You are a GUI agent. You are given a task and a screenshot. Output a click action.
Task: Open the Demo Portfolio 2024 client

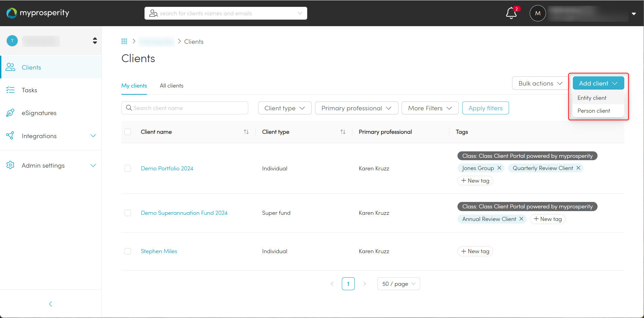pyautogui.click(x=167, y=168)
